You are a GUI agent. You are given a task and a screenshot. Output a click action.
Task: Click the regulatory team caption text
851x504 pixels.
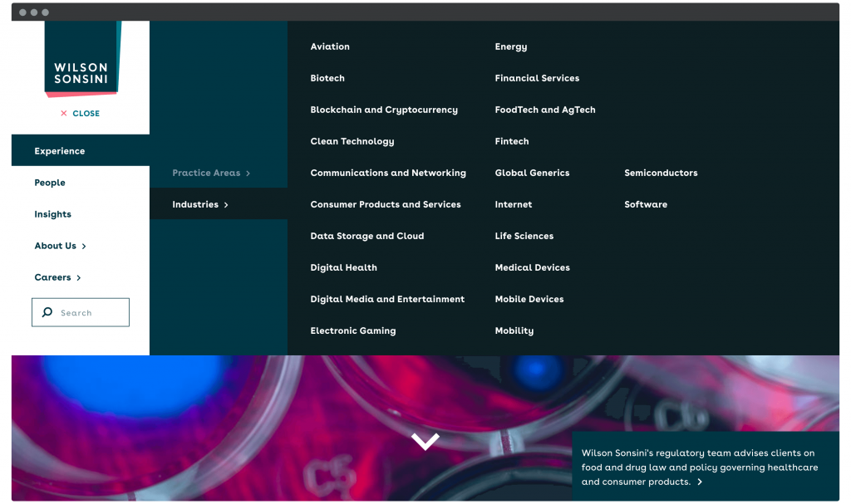(x=699, y=467)
